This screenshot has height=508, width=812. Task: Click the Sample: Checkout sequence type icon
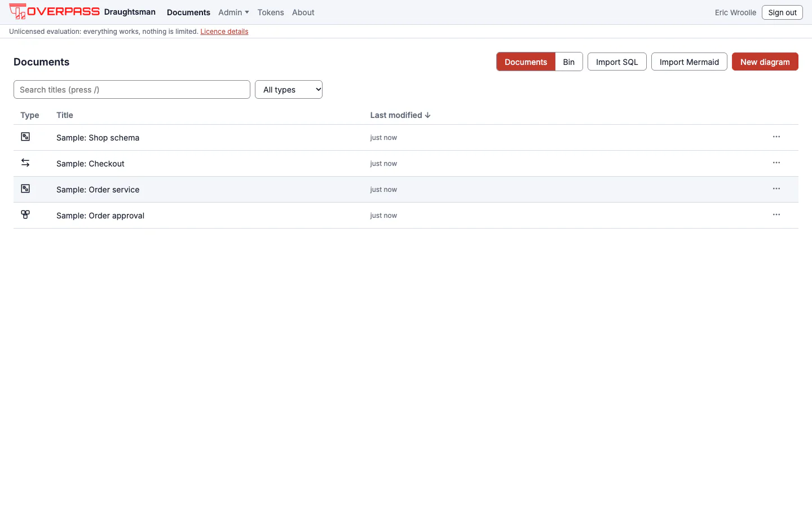[x=25, y=163]
